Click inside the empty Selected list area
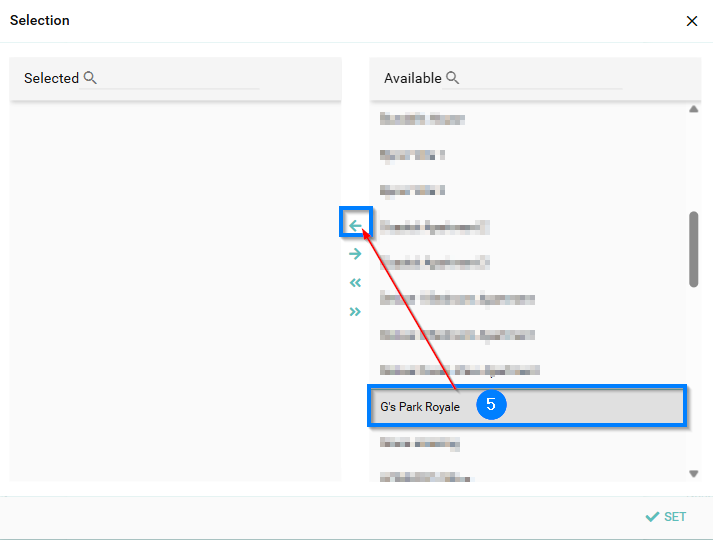The height and width of the screenshot is (540, 713). (x=175, y=290)
